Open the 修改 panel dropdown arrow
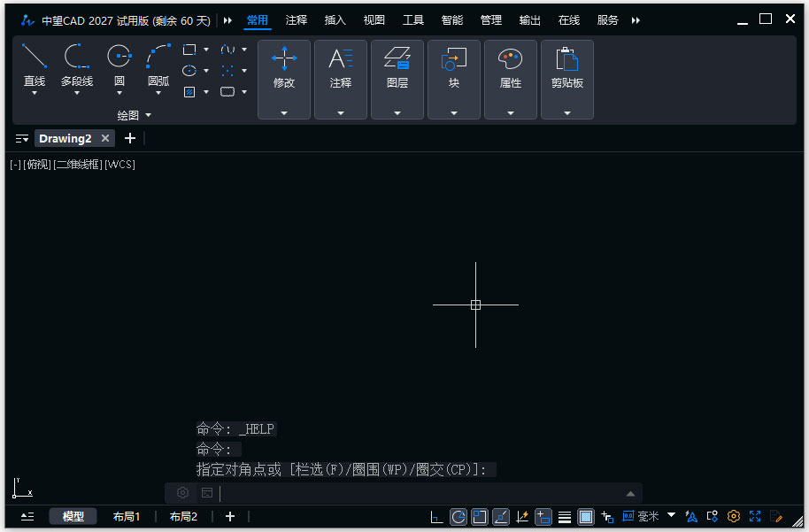 [283, 113]
